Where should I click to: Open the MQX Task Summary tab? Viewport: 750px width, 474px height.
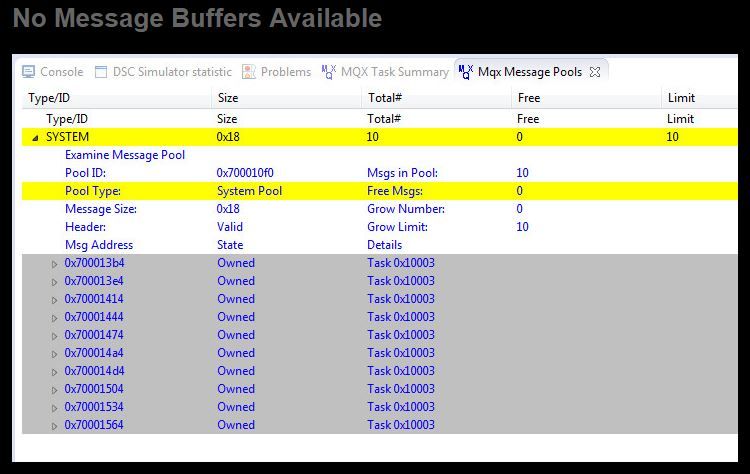click(x=394, y=72)
